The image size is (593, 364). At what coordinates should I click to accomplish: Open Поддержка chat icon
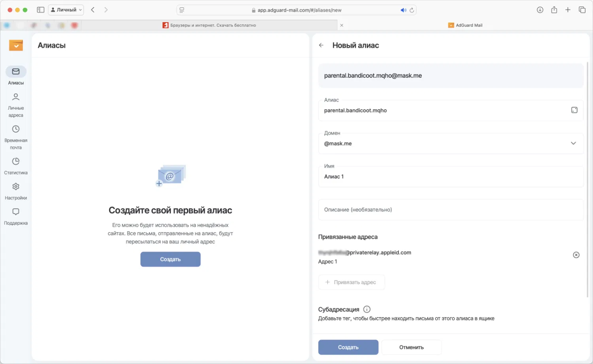tap(16, 212)
